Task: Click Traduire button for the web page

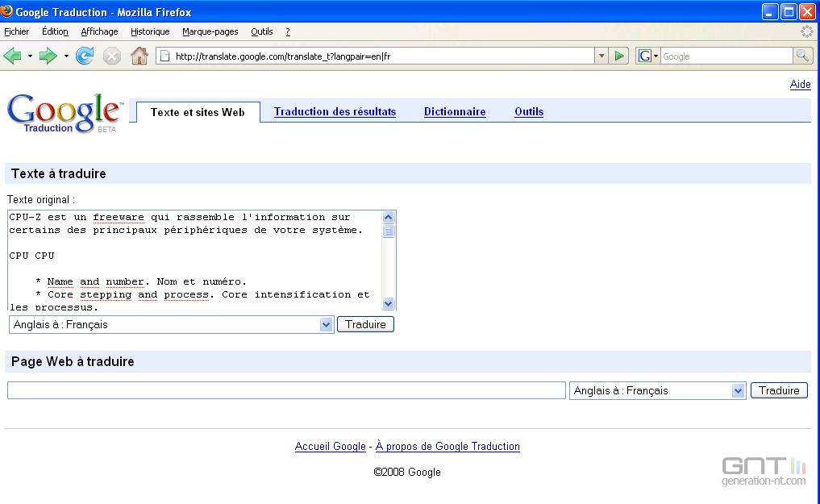Action: coord(779,390)
